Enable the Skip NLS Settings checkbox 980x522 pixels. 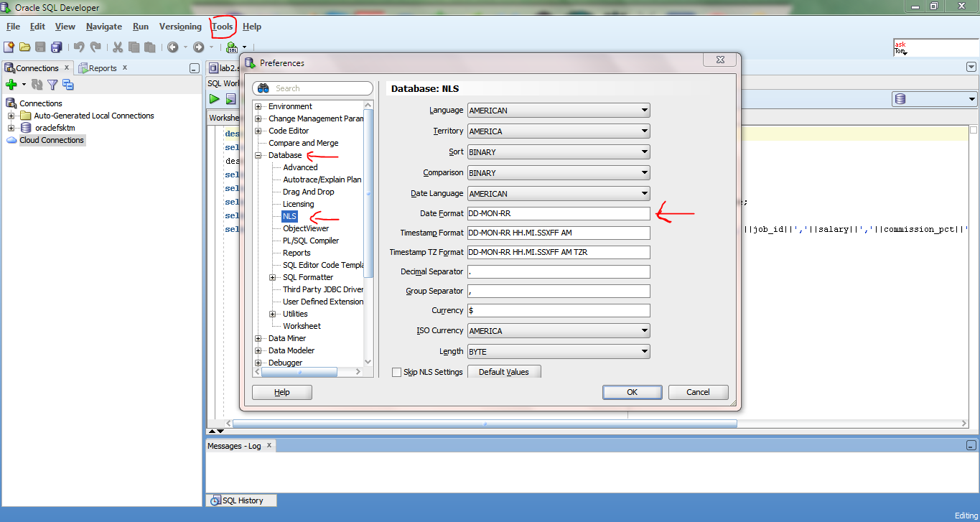tap(396, 371)
